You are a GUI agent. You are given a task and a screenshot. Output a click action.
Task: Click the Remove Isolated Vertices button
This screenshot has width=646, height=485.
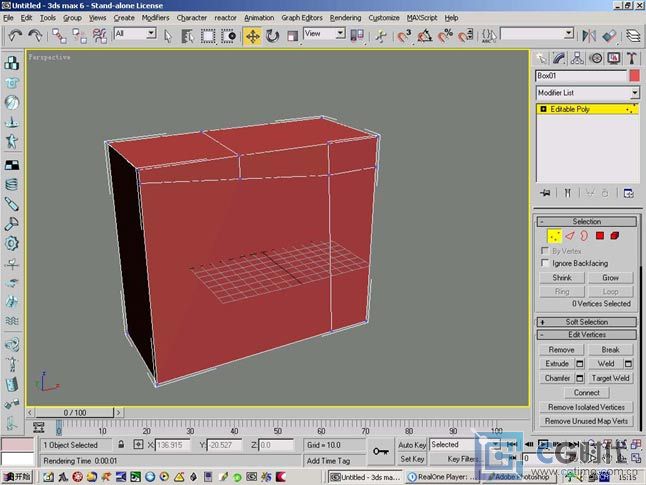point(586,407)
